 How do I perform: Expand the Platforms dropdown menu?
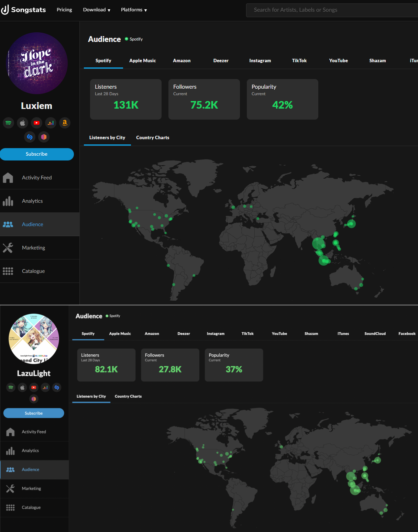(x=134, y=10)
